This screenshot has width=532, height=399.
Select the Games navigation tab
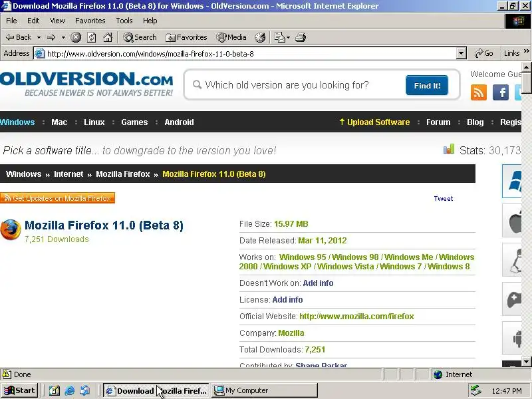point(134,122)
